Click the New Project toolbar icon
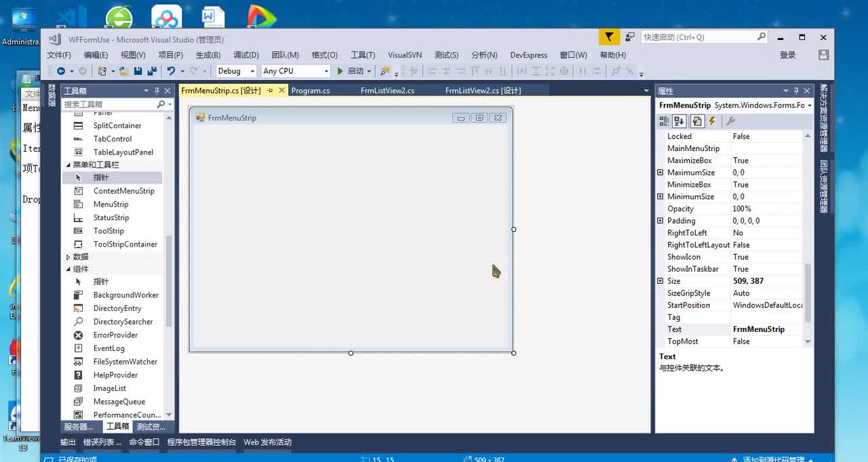 (102, 71)
